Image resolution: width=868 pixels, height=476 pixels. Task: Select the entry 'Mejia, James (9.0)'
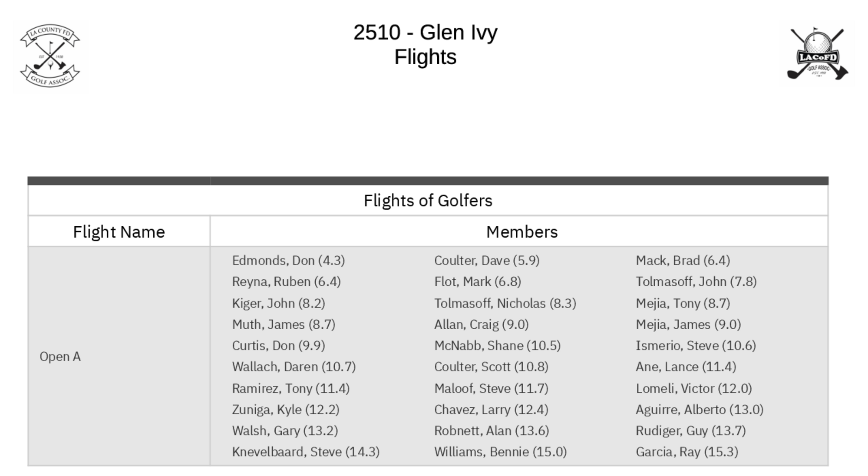pyautogui.click(x=688, y=324)
